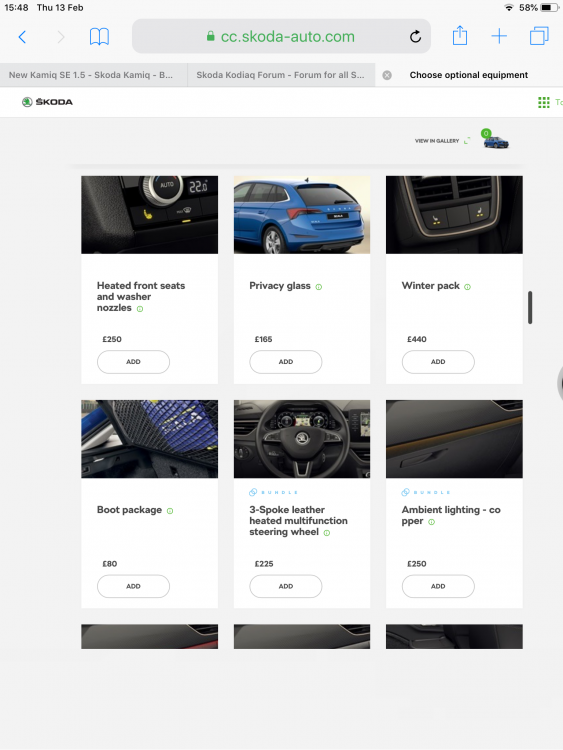Click the £165 Privacy glass price
The image size is (563, 750).
click(264, 339)
